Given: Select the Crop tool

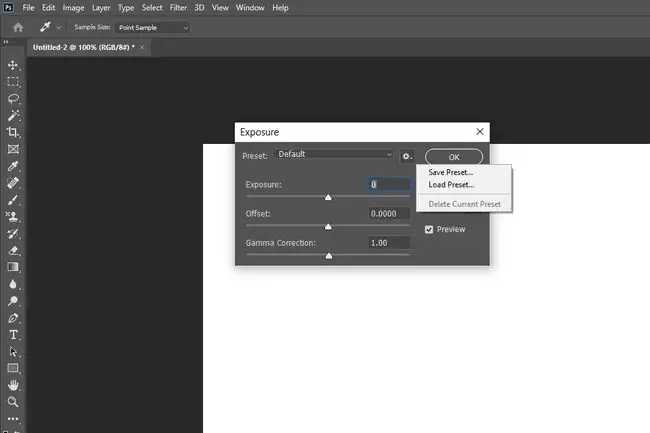Looking at the screenshot, I should (13, 132).
